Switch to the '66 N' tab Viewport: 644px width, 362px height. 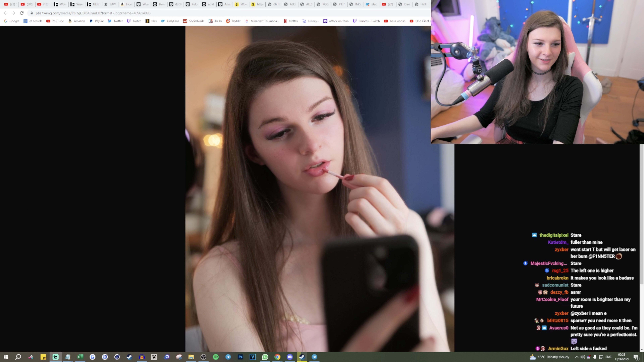[273, 4]
